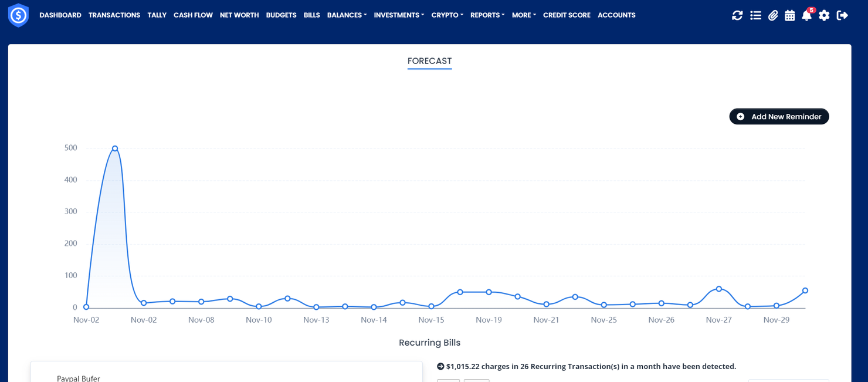Viewport: 868px width, 382px height.
Task: Expand the MORE dropdown menu
Action: (523, 15)
